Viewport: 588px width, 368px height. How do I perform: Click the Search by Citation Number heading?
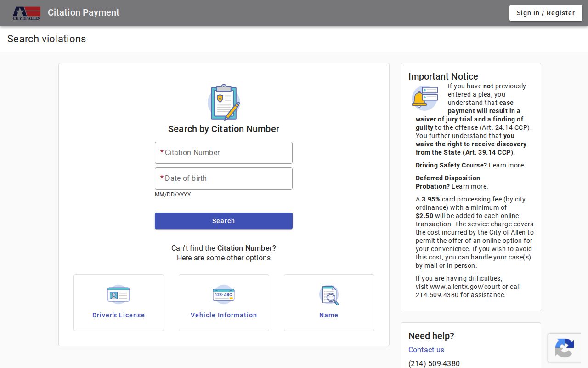tap(224, 129)
